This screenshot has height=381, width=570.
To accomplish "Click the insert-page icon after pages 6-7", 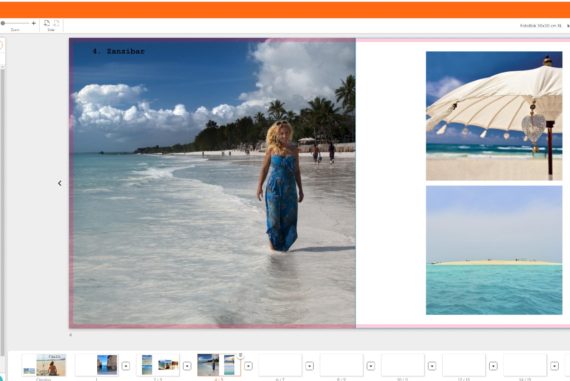I will (309, 366).
